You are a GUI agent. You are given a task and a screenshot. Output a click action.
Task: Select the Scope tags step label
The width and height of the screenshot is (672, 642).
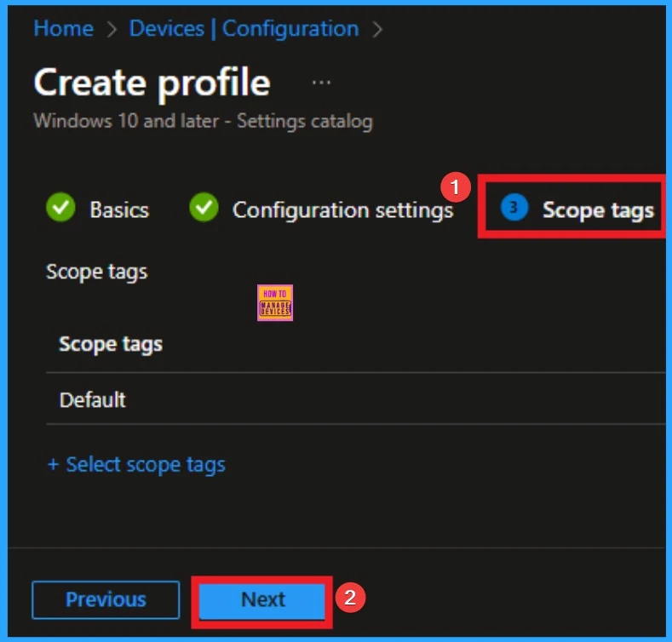tap(598, 209)
